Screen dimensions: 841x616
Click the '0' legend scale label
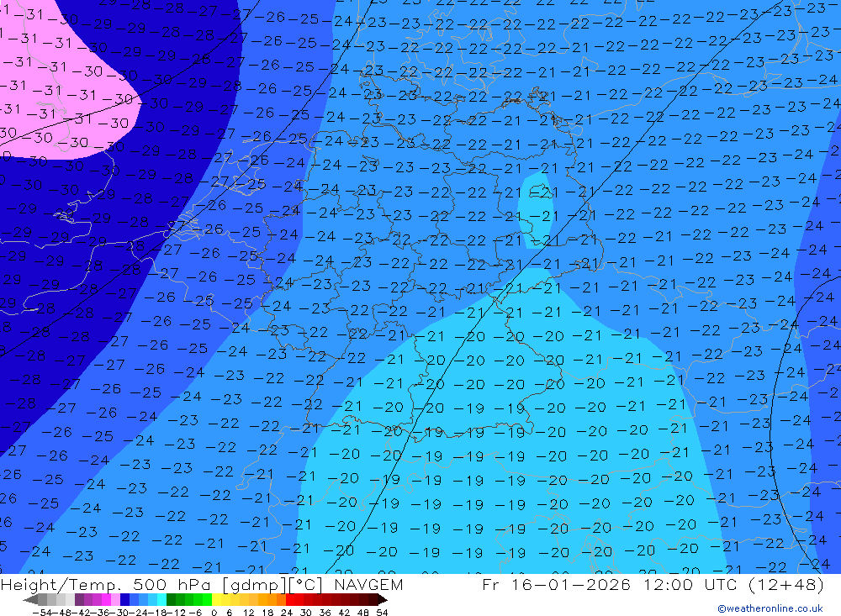(x=214, y=613)
